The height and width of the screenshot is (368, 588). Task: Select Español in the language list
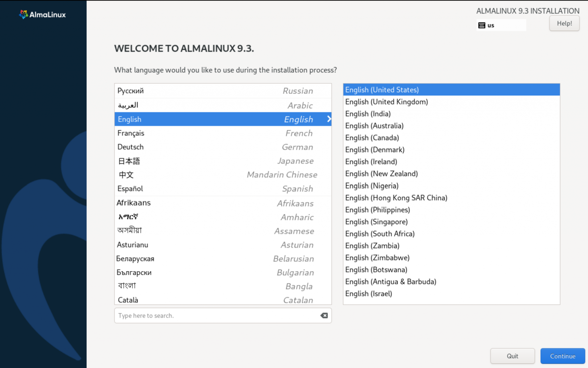pos(201,188)
